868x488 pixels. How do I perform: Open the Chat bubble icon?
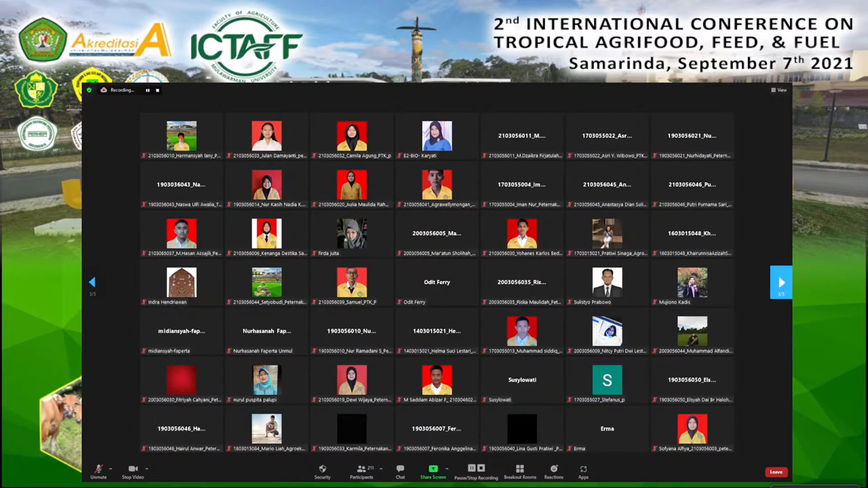pos(400,469)
